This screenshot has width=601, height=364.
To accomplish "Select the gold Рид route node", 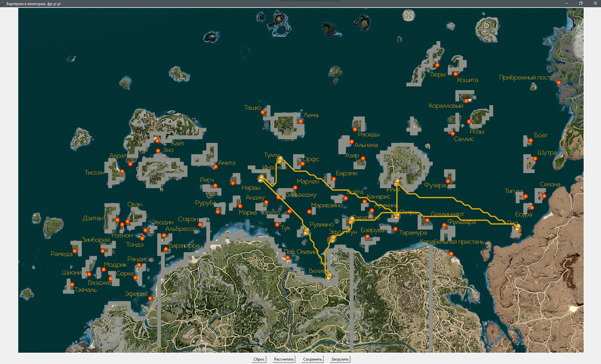I will (517, 227).
